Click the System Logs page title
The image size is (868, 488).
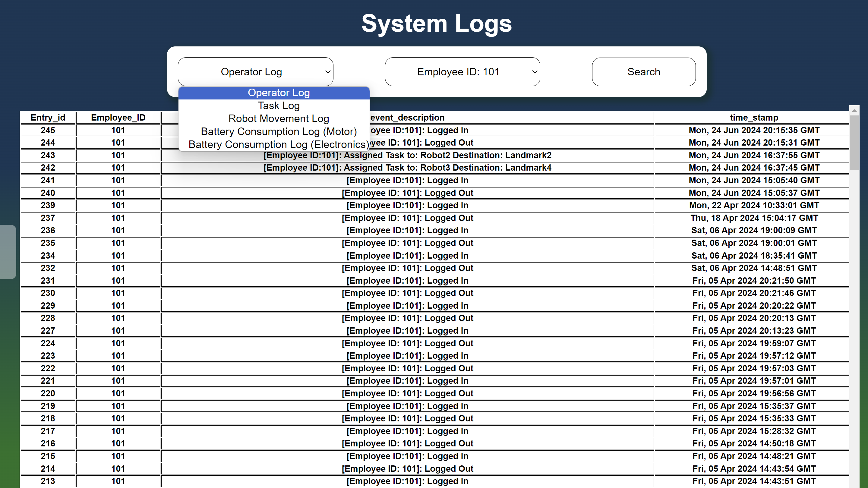tap(436, 24)
